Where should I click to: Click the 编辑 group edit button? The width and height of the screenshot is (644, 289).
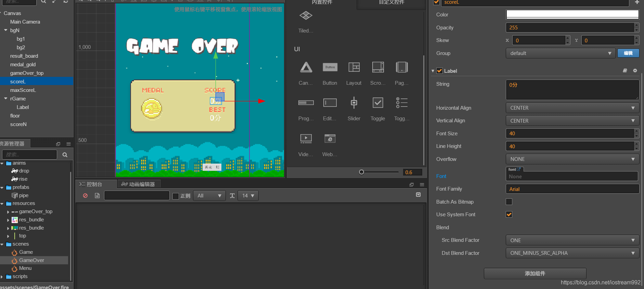(628, 53)
